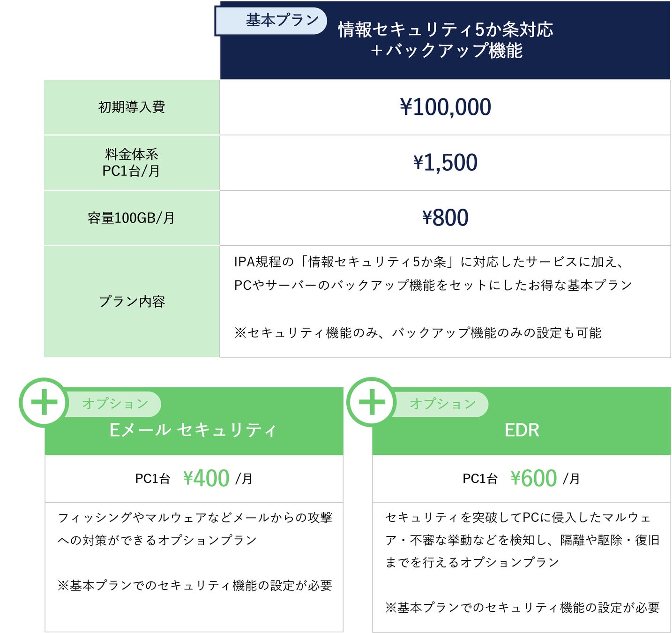Click the フィッシングやマルウェア description text
The image size is (672, 633).
coord(194,529)
